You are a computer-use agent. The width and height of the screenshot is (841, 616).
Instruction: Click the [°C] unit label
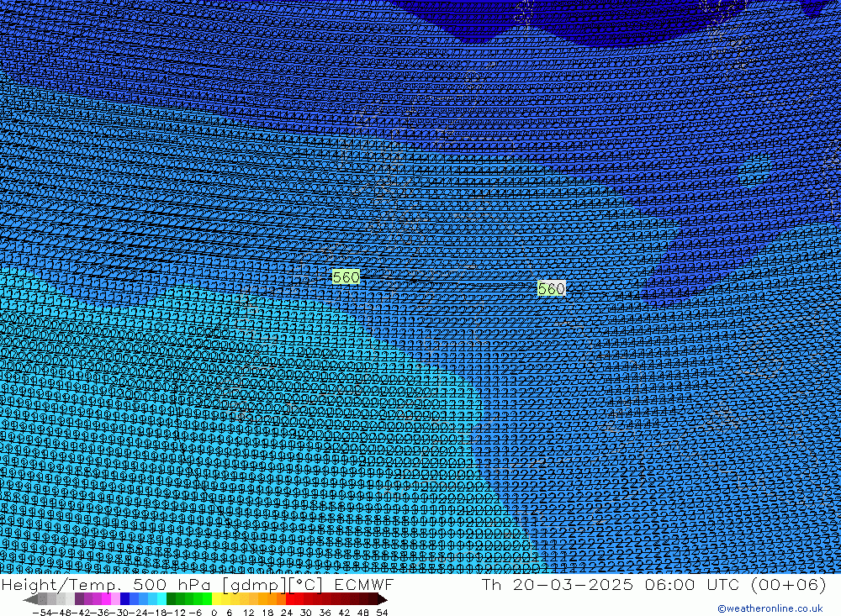(x=306, y=584)
